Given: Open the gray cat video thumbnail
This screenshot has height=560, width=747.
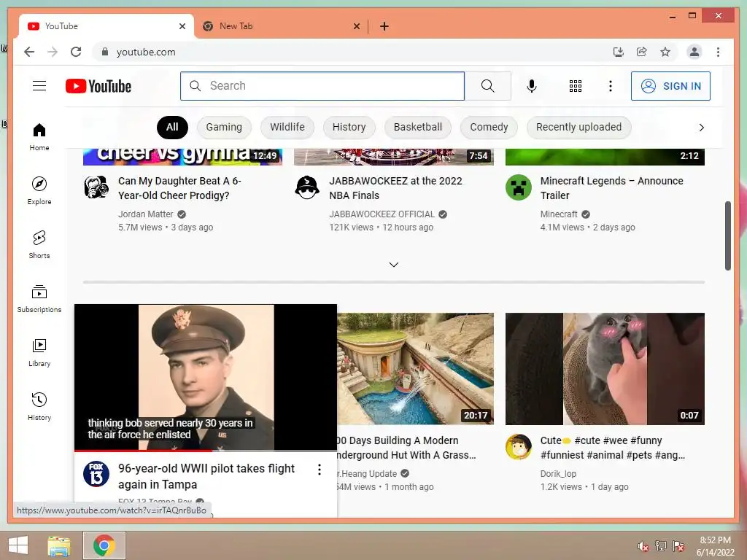Looking at the screenshot, I should click(605, 368).
